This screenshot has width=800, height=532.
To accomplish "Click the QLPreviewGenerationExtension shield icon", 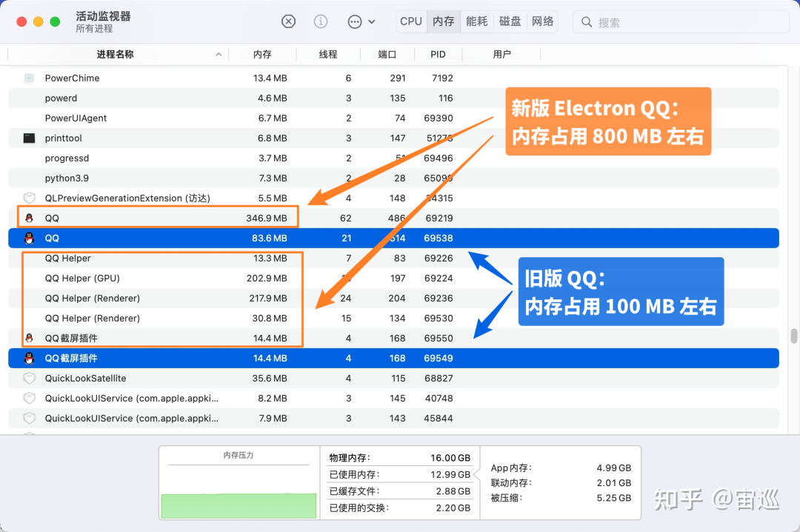I will pyautogui.click(x=30, y=198).
